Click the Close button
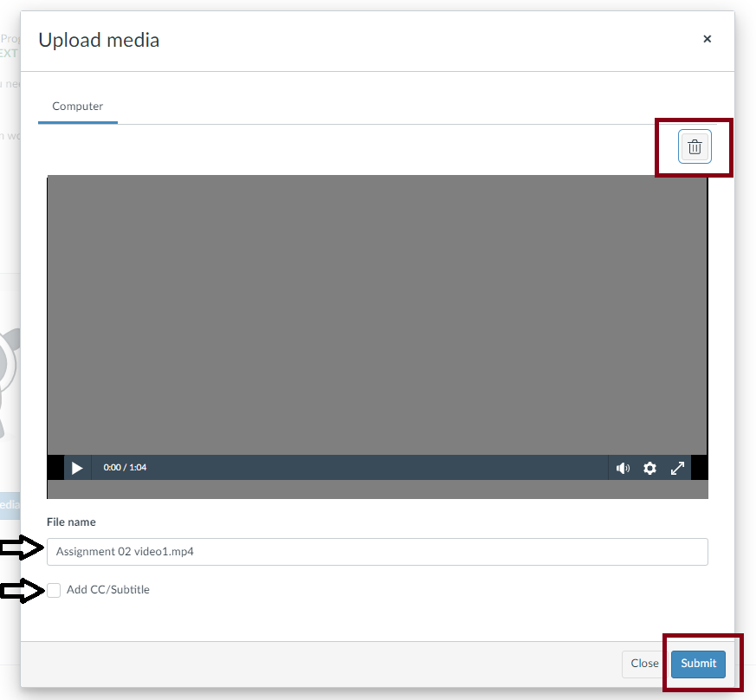Image resolution: width=756 pixels, height=700 pixels. 644,664
